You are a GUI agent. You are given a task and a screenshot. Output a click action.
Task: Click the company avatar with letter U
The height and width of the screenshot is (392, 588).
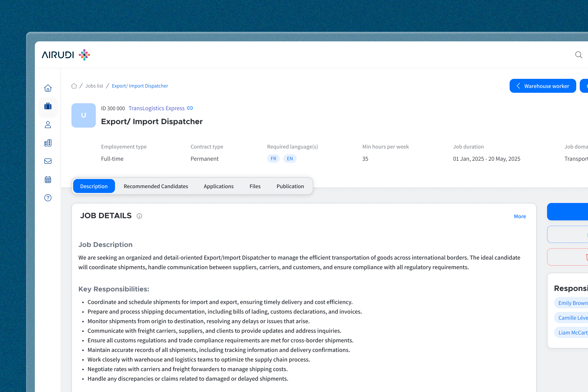83,115
